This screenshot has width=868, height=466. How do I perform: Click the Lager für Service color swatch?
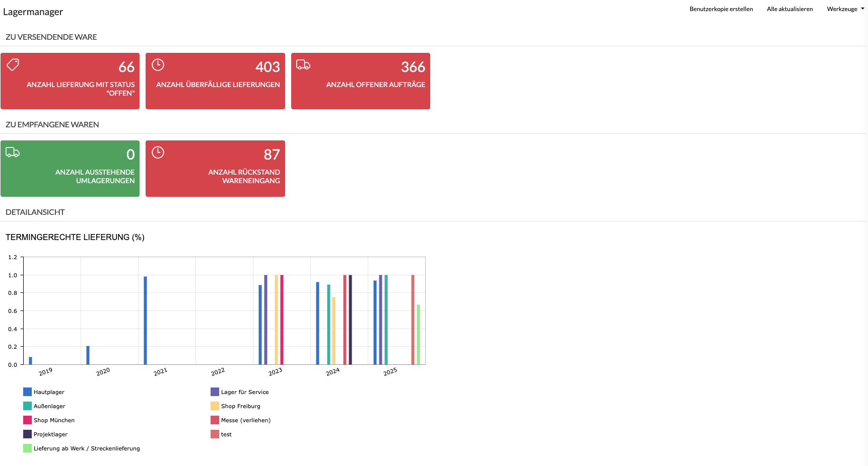215,392
